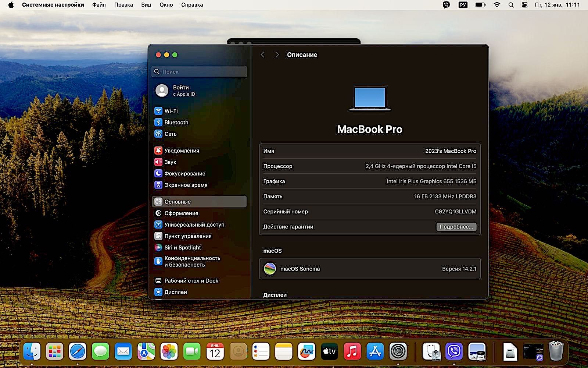Open the Вид menu
Image resolution: width=588 pixels, height=368 pixels.
click(x=146, y=5)
